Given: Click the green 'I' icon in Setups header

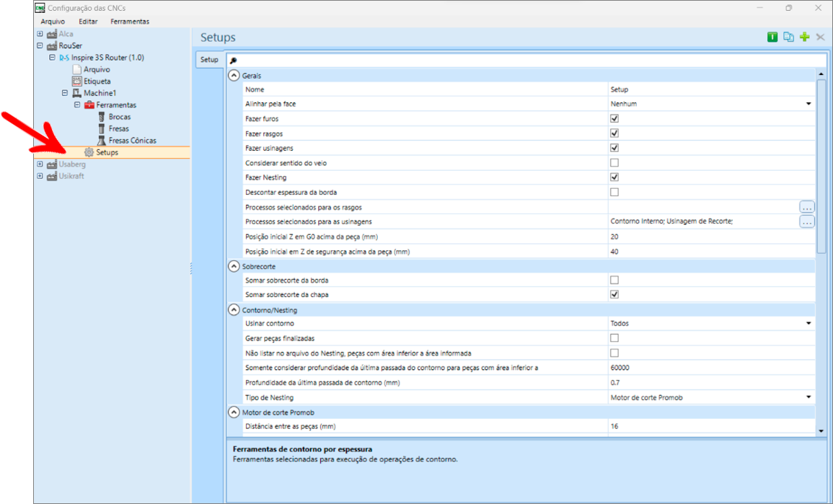Looking at the screenshot, I should coord(772,37).
